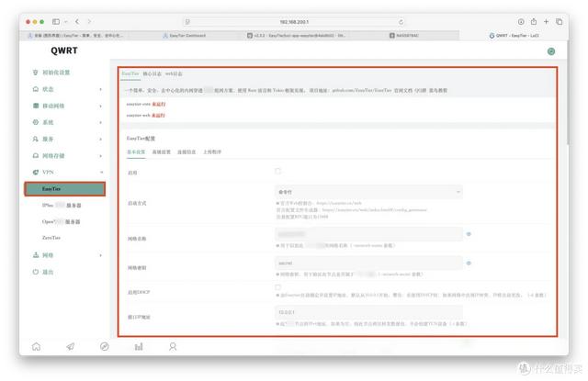
Task: Open the 启动方式 dropdown showing 命令行
Action: pos(368,192)
